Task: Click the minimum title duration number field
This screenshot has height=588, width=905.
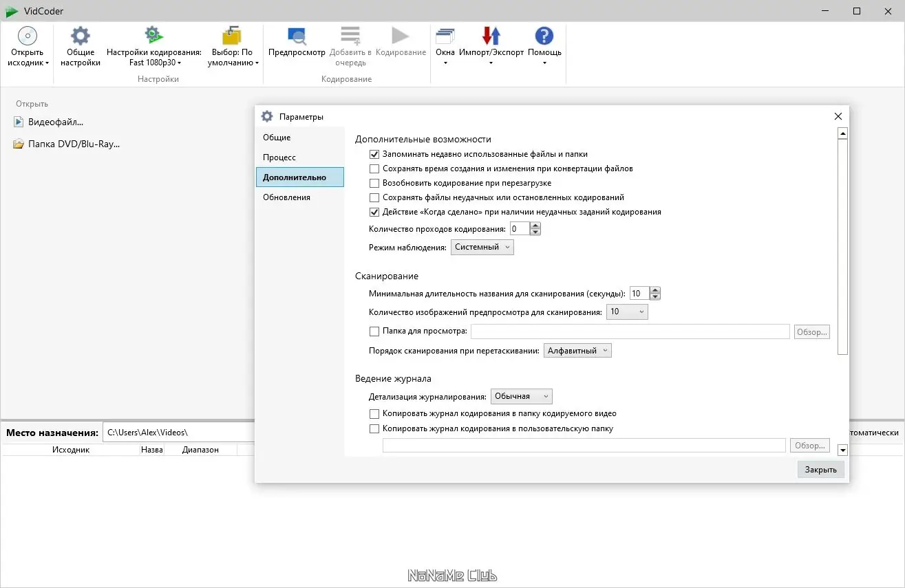Action: point(639,294)
